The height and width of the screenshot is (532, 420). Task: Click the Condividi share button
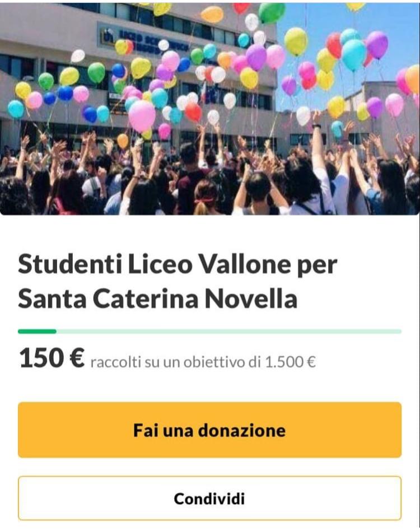209,498
